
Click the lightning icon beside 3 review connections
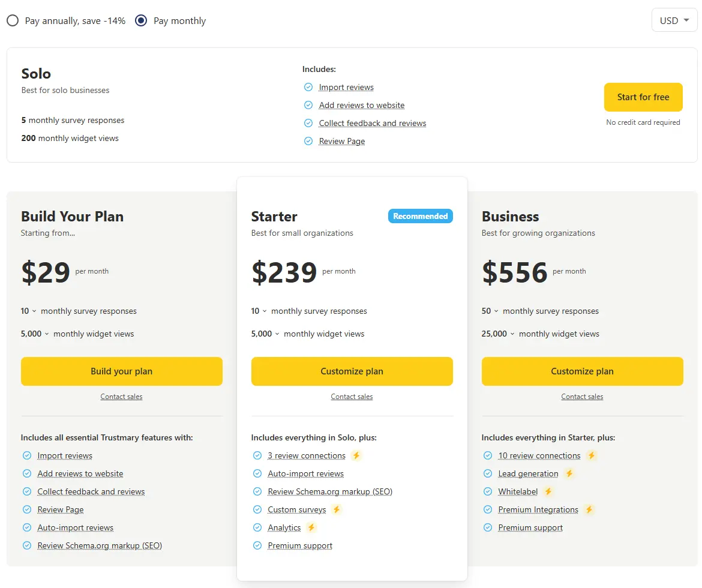356,455
